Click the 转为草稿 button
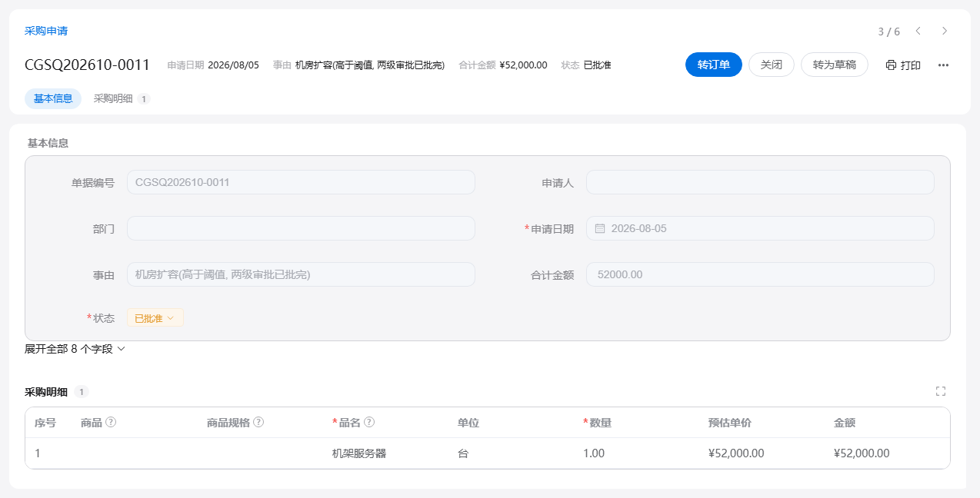The image size is (980, 498). pyautogui.click(x=835, y=65)
